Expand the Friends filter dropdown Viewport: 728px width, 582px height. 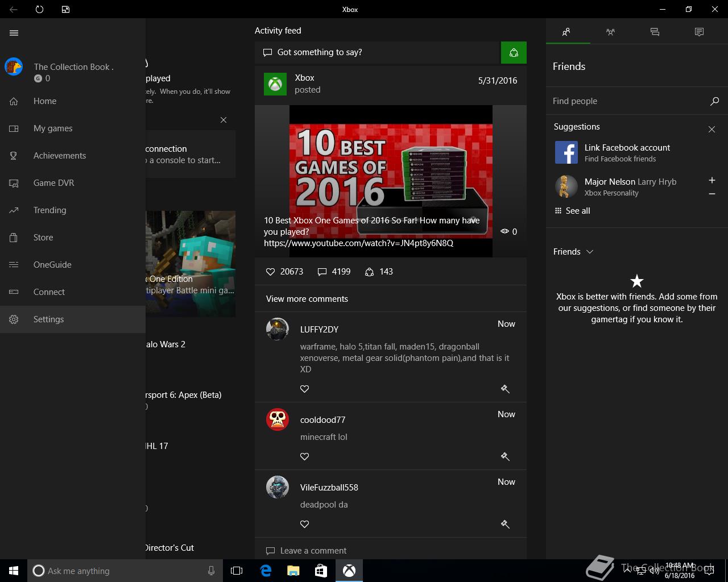coord(573,252)
